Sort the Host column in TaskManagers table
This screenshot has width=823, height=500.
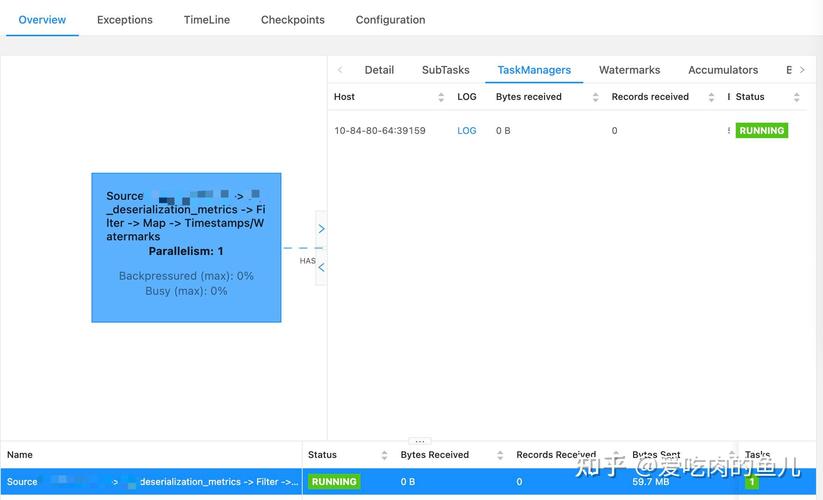click(441, 97)
